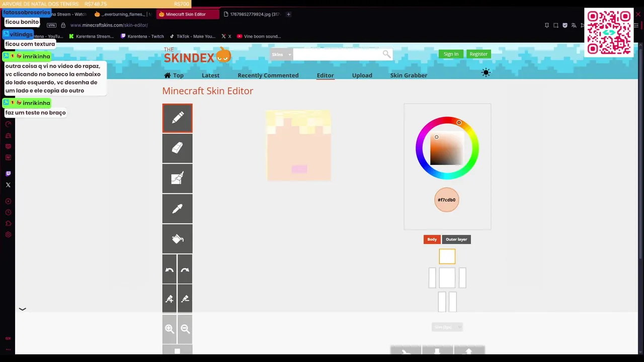Switch to the everburning_flames browser tab
This screenshot has height=362, width=644.
click(x=123, y=14)
